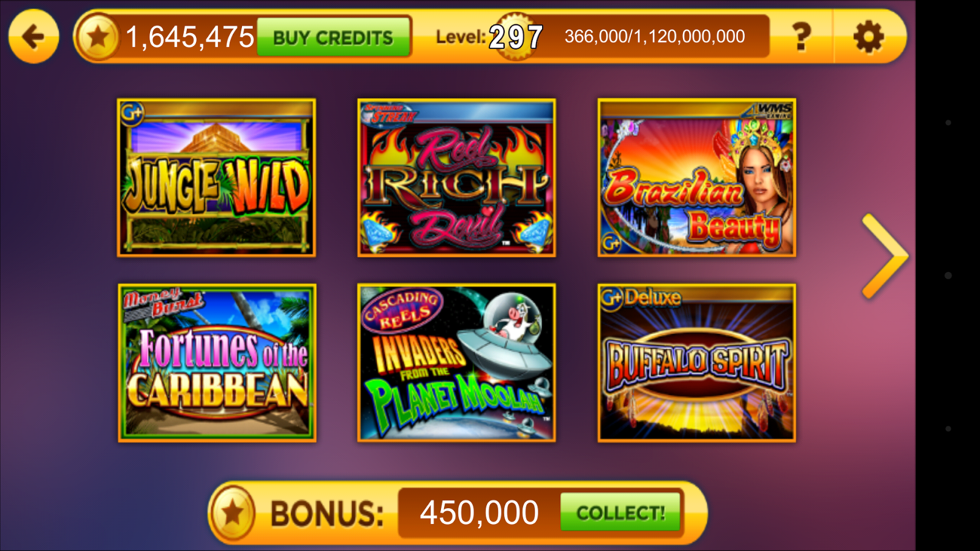The width and height of the screenshot is (980, 551).
Task: Open Reel Rich Devil slot game
Action: pos(456,178)
